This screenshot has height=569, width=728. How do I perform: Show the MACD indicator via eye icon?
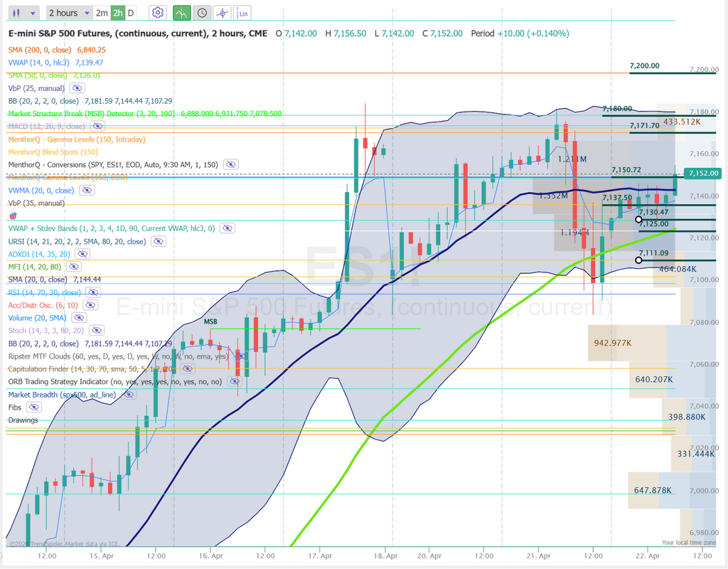pos(97,127)
